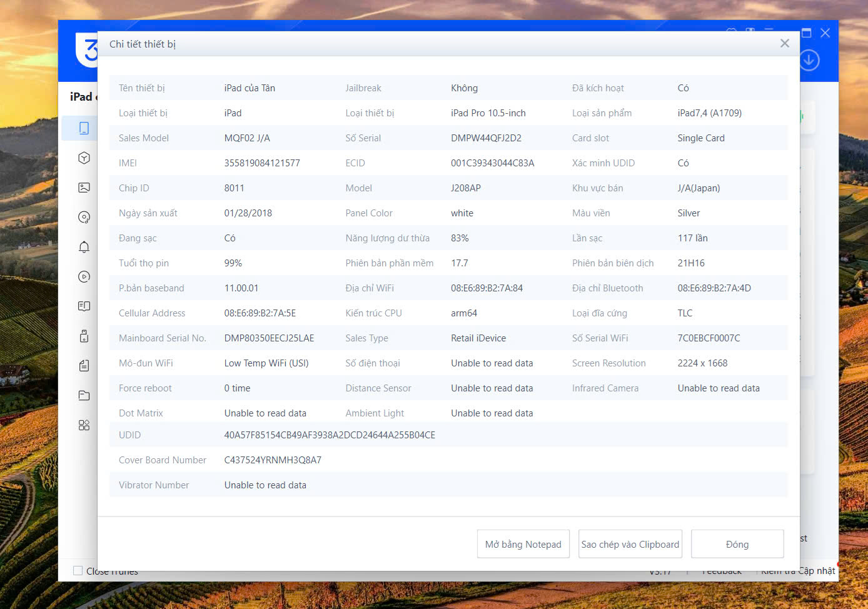Select Card slot value Single Card
This screenshot has width=868, height=609.
point(701,138)
